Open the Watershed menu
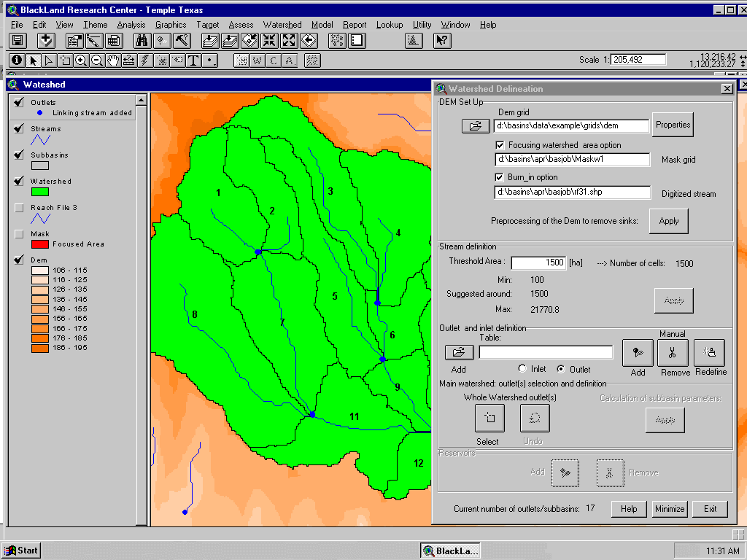 tap(282, 25)
